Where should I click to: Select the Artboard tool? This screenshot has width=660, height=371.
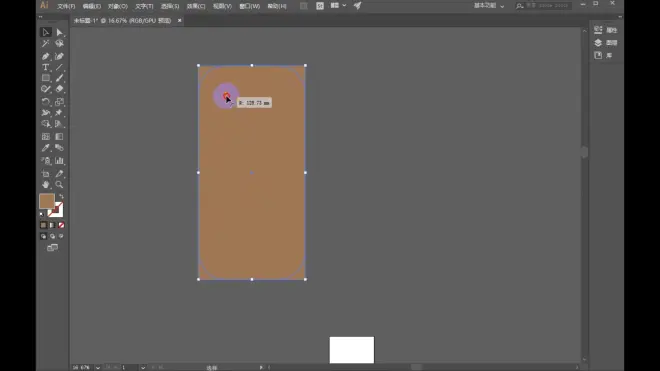tap(45, 173)
